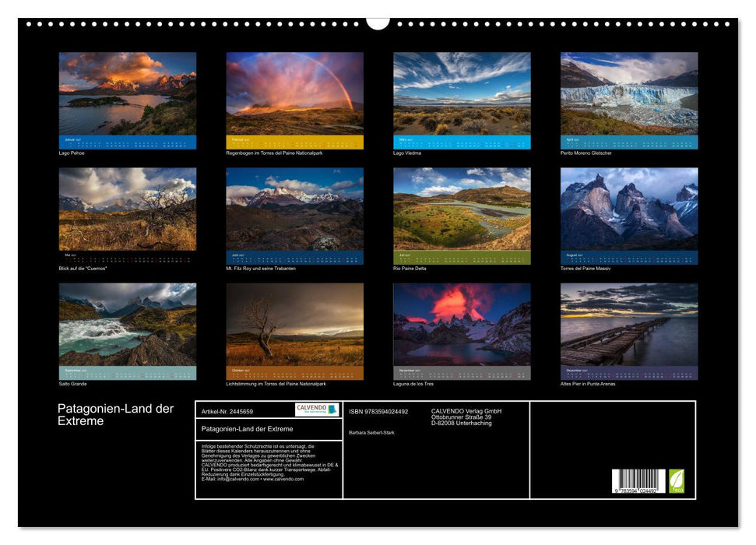Click 'Artikel-Nr. 2445659' text
This screenshot has width=756, height=545.
tap(227, 411)
